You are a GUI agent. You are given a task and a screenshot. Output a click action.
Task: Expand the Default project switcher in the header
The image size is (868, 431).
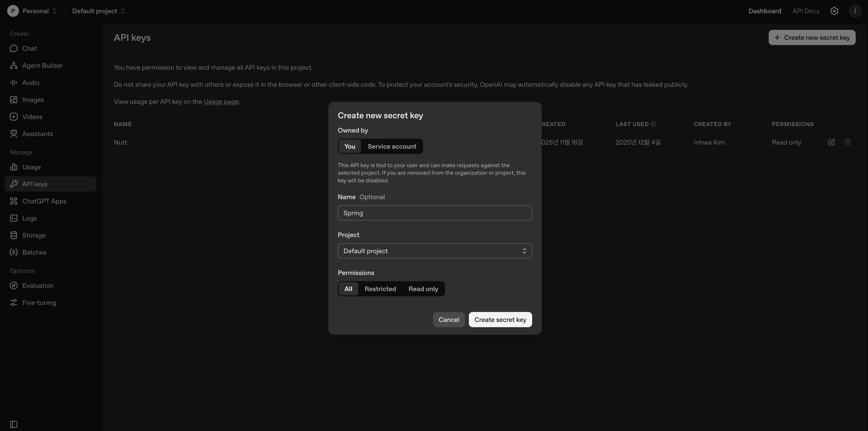point(98,11)
